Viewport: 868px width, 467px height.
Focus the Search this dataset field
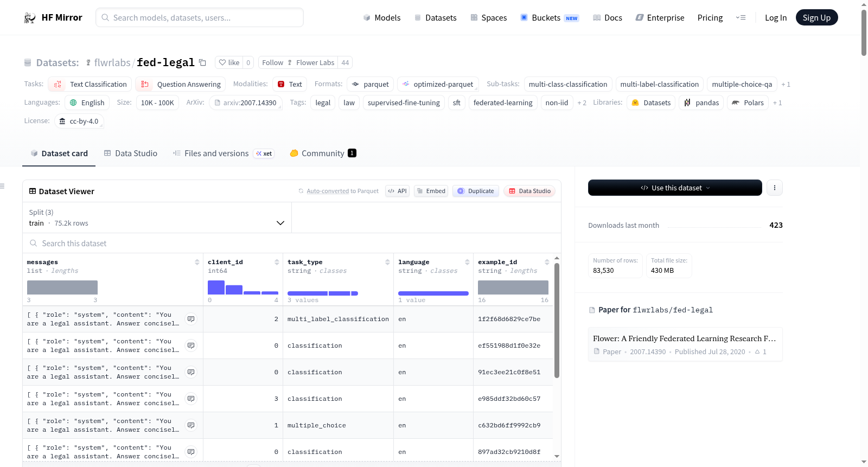pos(292,243)
